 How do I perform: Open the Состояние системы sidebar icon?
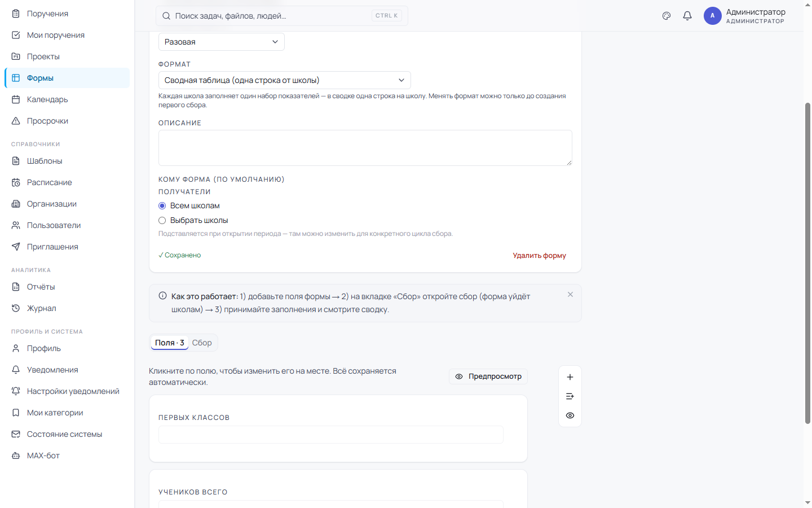(x=16, y=434)
